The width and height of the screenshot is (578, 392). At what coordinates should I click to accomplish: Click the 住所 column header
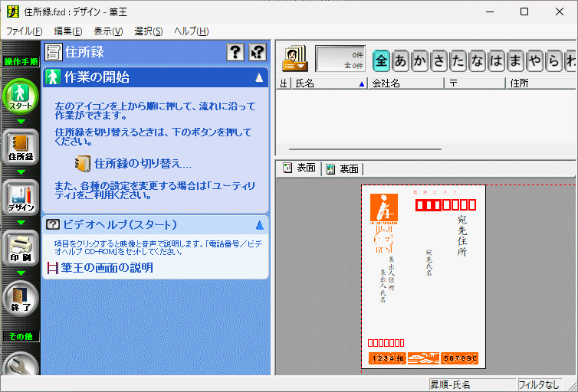541,83
